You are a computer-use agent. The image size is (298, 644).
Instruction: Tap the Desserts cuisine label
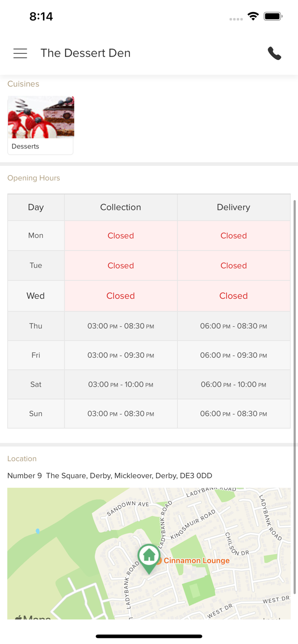[x=25, y=146]
